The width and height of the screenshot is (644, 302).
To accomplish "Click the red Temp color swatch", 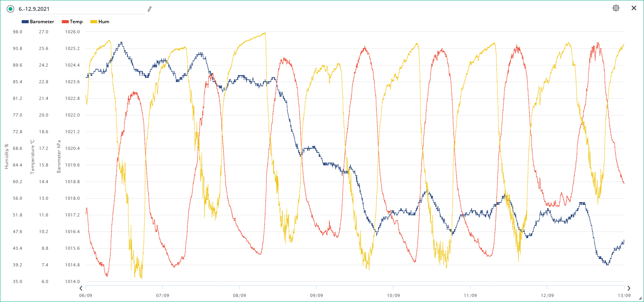I will click(x=65, y=22).
